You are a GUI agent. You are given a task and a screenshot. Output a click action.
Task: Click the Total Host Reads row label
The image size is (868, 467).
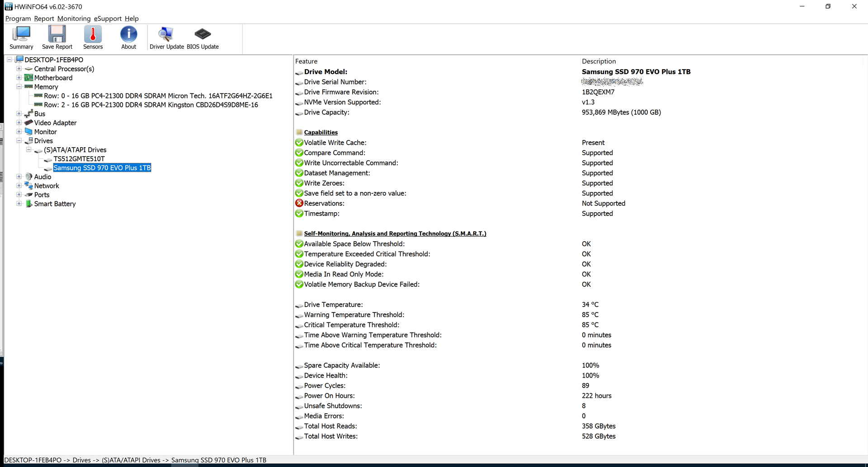330,426
